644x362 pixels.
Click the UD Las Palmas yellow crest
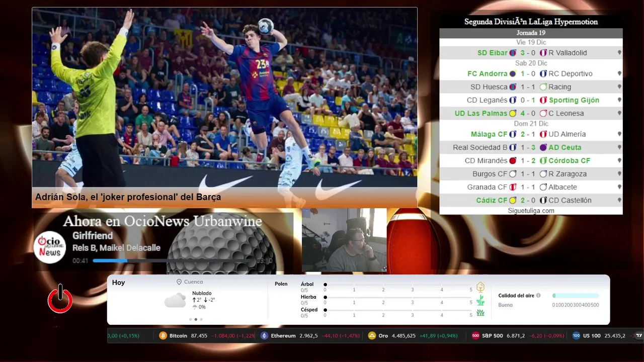(x=513, y=113)
